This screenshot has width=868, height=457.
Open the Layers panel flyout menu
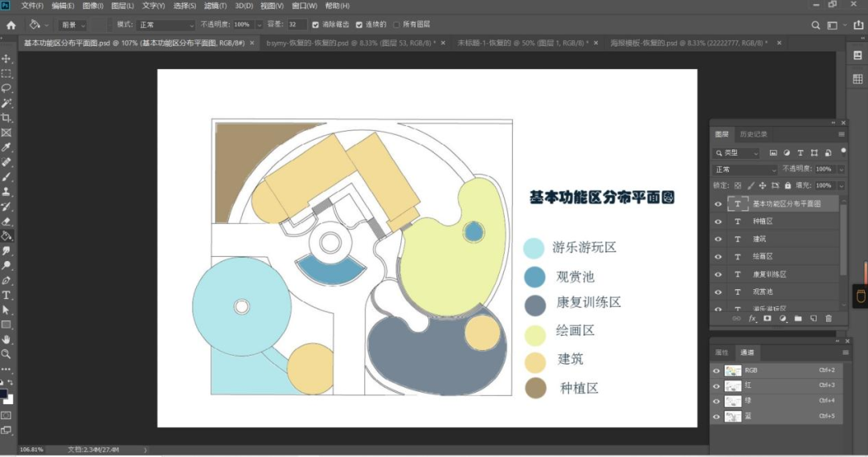pyautogui.click(x=841, y=134)
